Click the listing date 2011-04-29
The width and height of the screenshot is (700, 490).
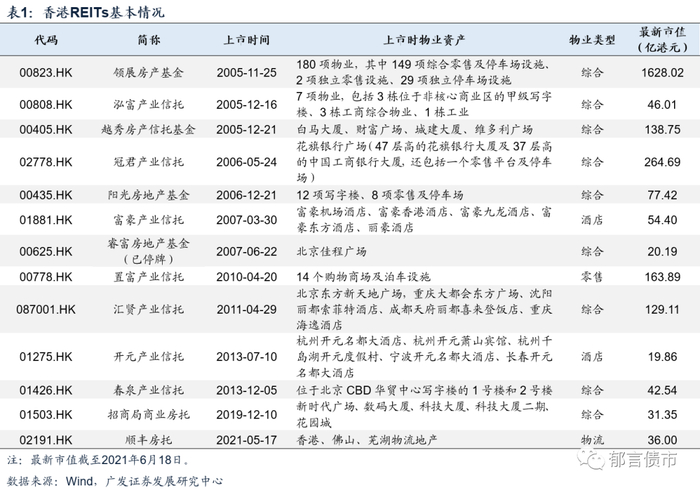click(246, 309)
